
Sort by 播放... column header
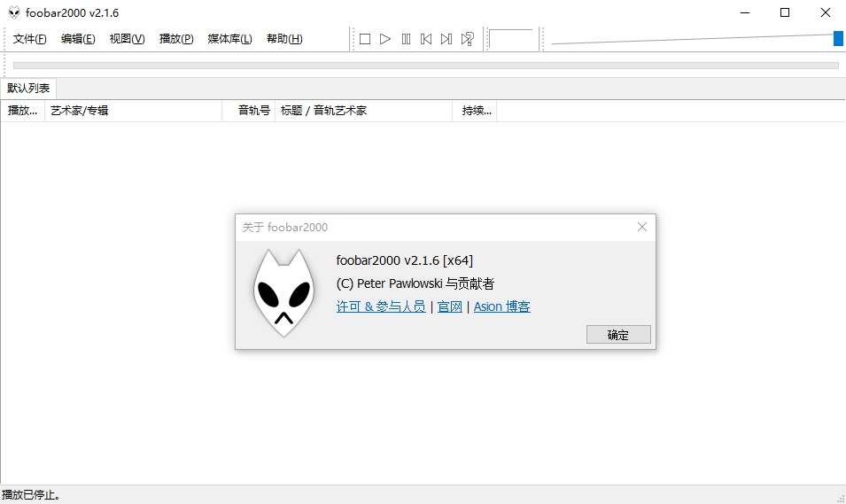pos(23,111)
